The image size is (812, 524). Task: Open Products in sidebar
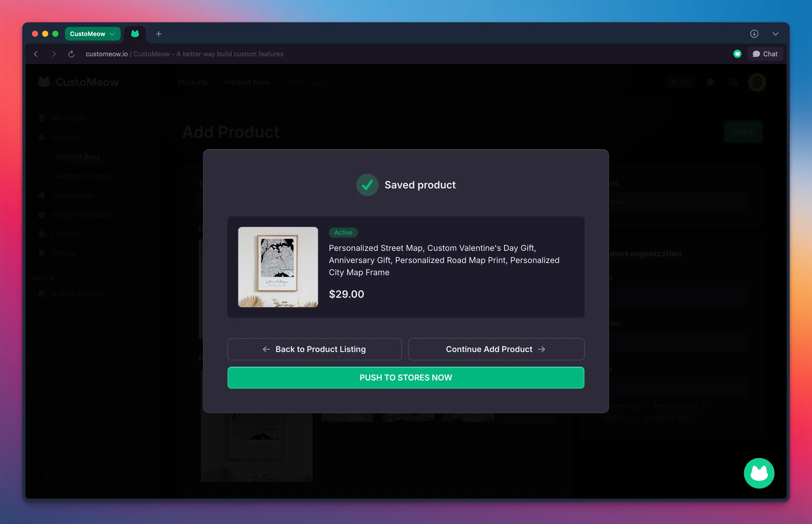(x=66, y=137)
